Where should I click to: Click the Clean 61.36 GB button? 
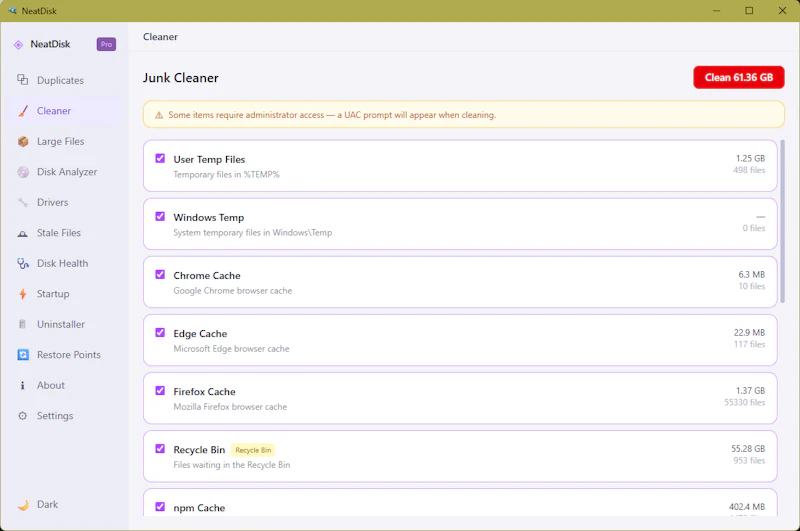tap(738, 78)
